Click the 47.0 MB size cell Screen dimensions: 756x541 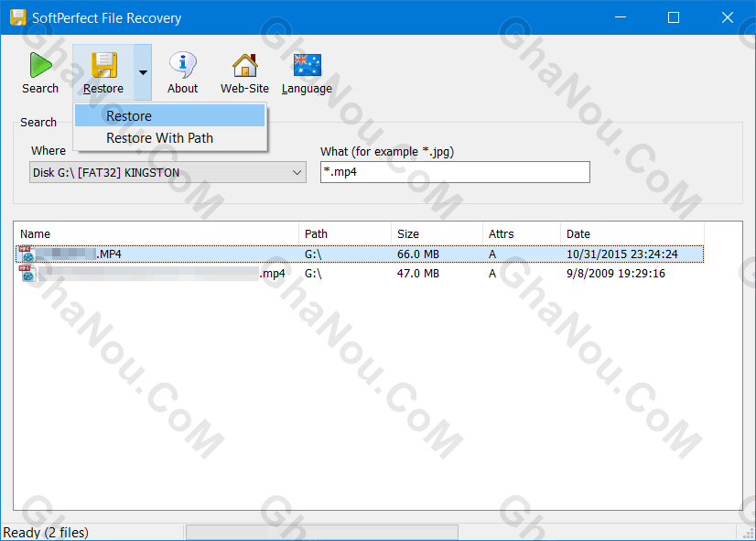coord(418,274)
